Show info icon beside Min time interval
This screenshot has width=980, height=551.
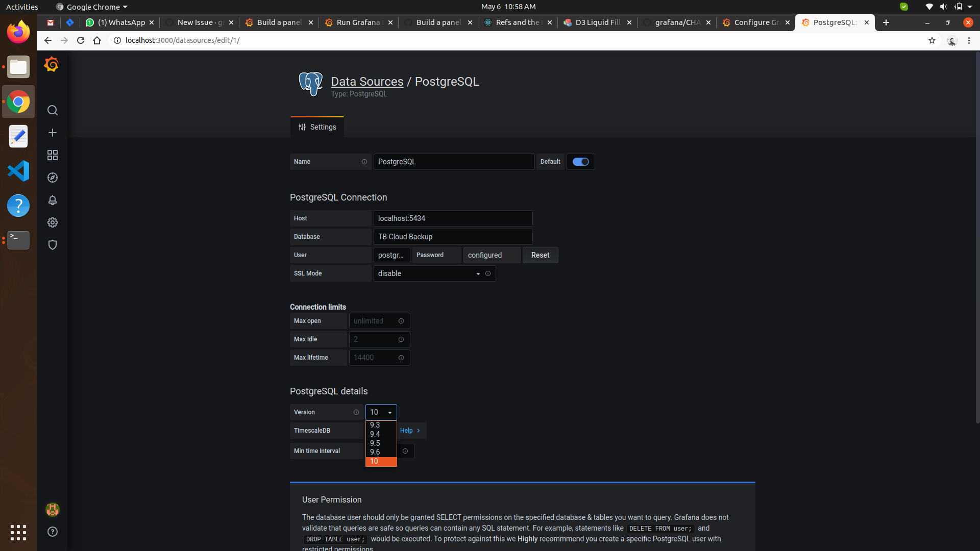(405, 451)
